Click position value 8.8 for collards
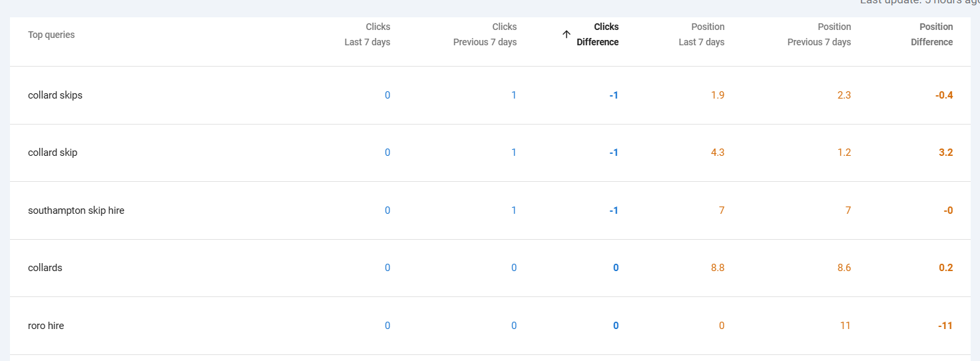 click(718, 268)
